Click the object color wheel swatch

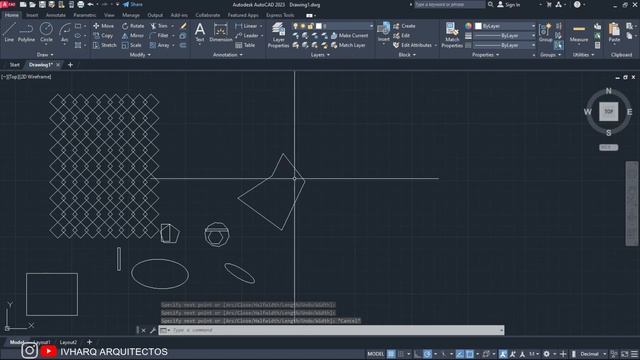point(468,26)
